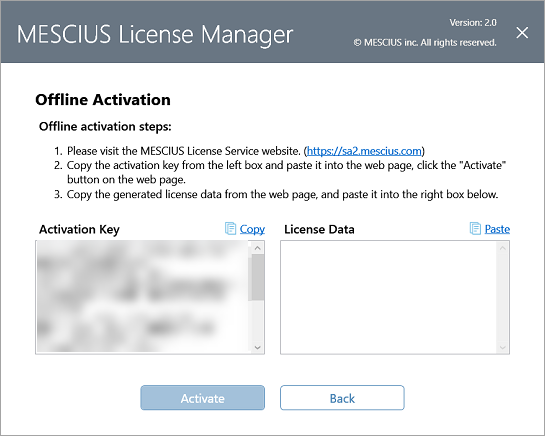
Task: Click the clipboard icon beside Copy
Action: 230,229
